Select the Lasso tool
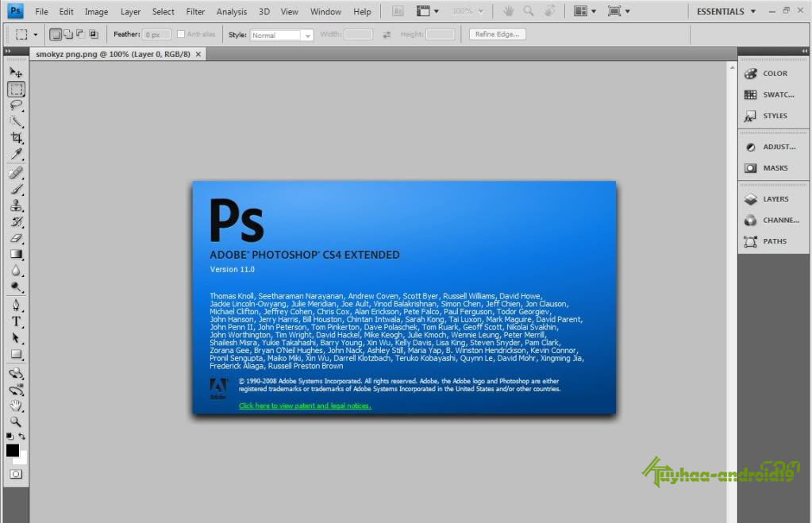This screenshot has height=523, width=812. (16, 106)
